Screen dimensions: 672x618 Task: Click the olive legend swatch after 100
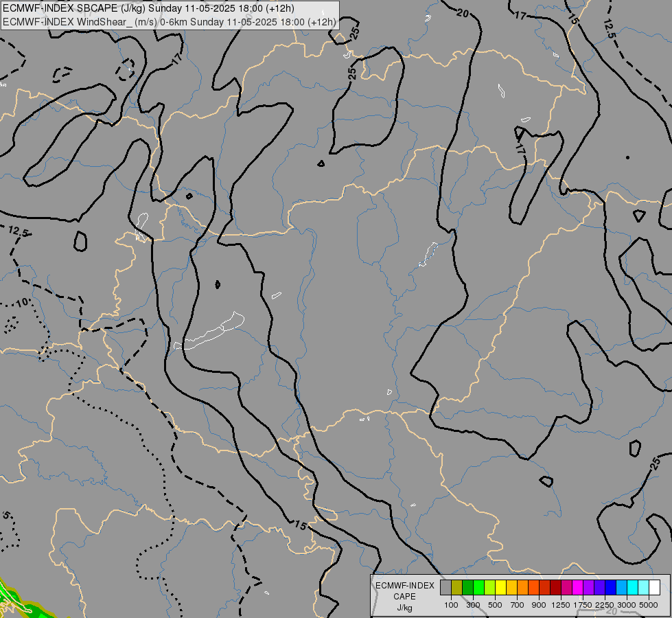tap(457, 588)
